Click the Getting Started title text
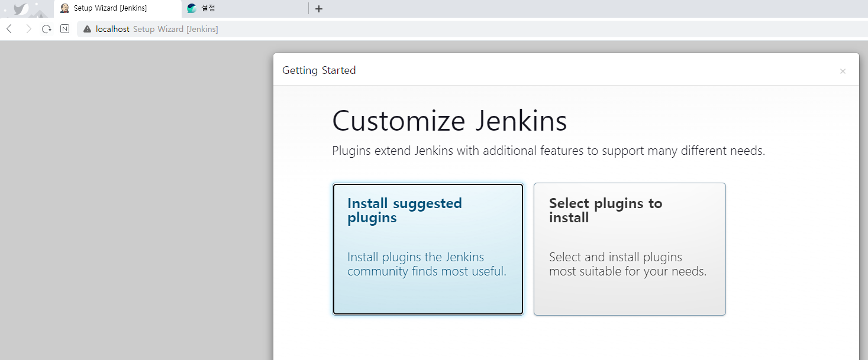 [319, 70]
